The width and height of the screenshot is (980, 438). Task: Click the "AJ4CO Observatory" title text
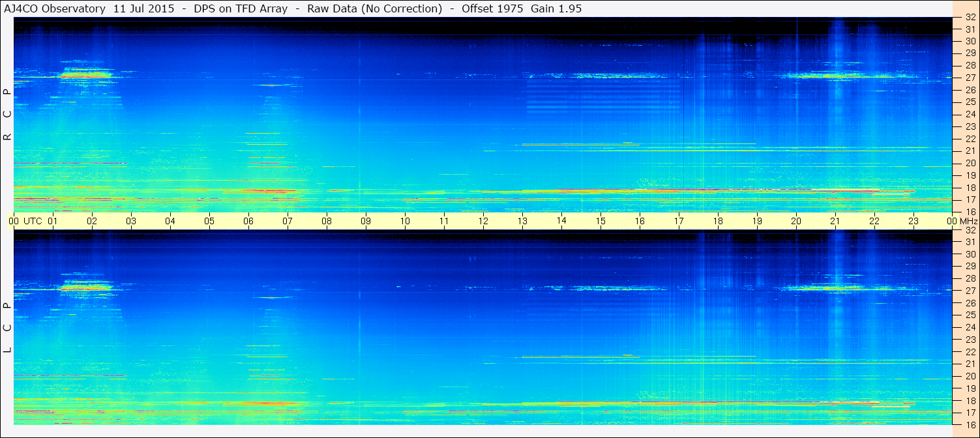(x=55, y=9)
